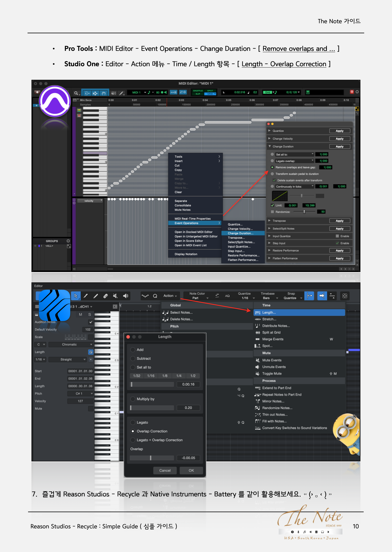Screen dimensions: 392x552
Task: Toggle the Snap icon in Studio One toolbar
Action: click(309, 296)
